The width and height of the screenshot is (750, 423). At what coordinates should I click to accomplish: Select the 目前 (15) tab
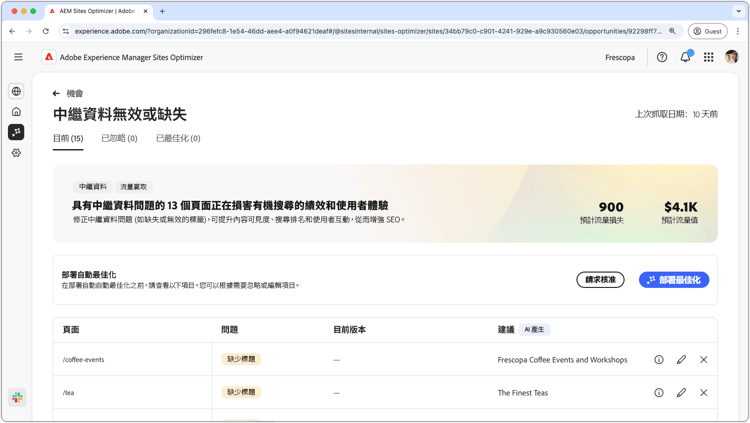[x=68, y=138]
